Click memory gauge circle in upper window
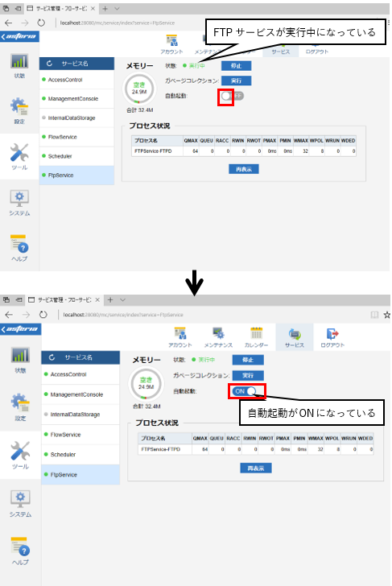The height and width of the screenshot is (586, 392). (x=139, y=89)
